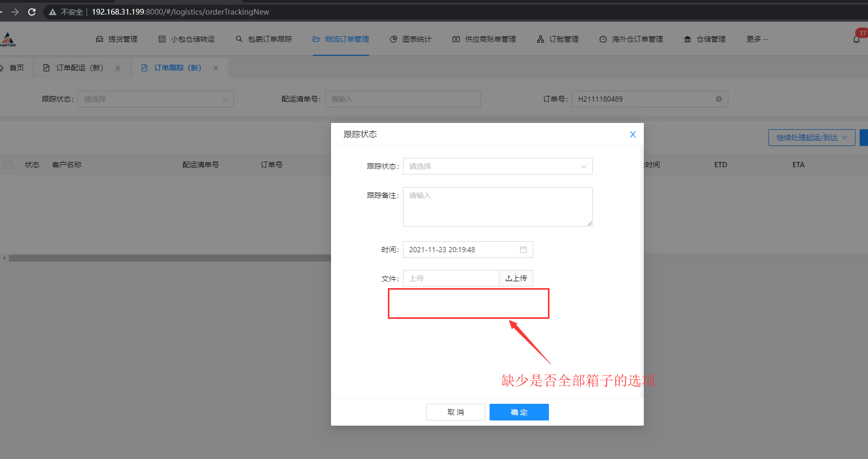
Task: Open the 更多 menu in navigation bar
Action: [x=756, y=39]
